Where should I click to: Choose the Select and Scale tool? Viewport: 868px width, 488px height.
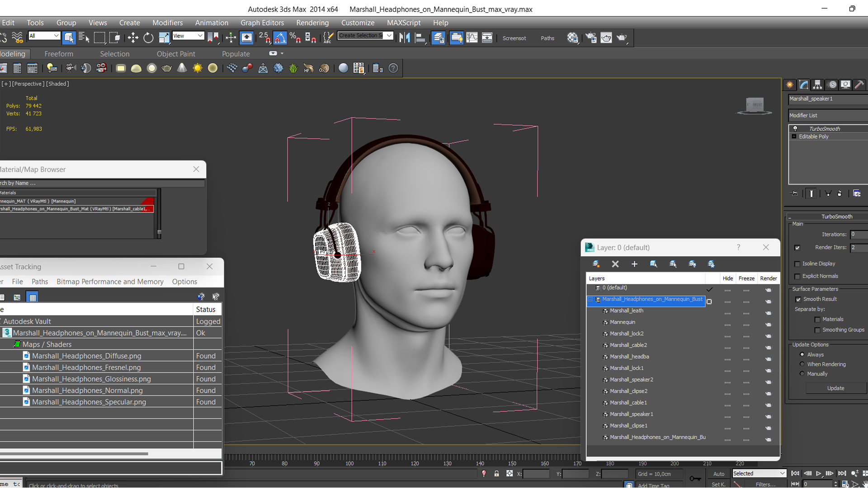pyautogui.click(x=164, y=38)
